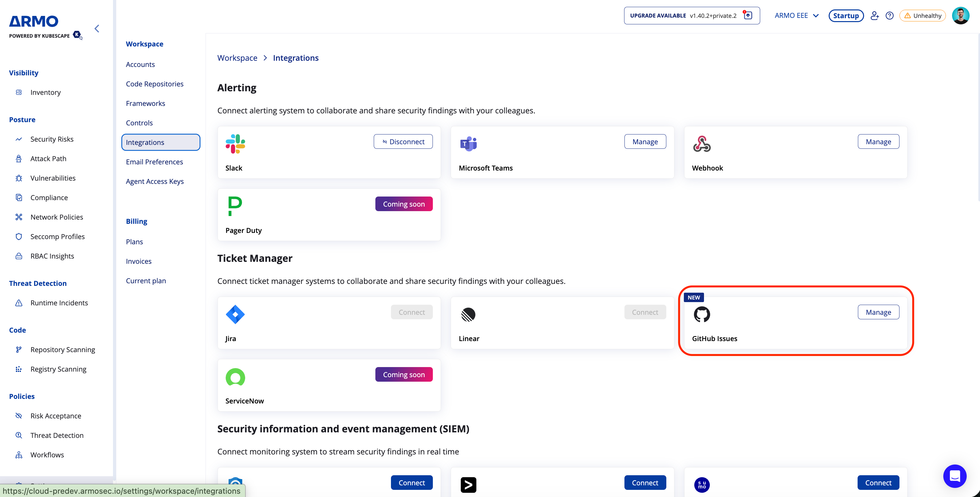
Task: Click the Slack logo icon
Action: click(x=235, y=144)
